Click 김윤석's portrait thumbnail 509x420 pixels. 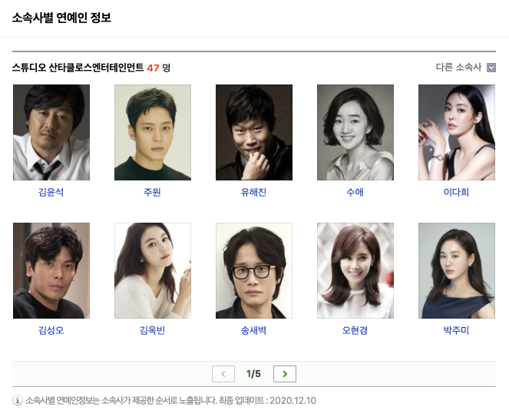tap(51, 132)
